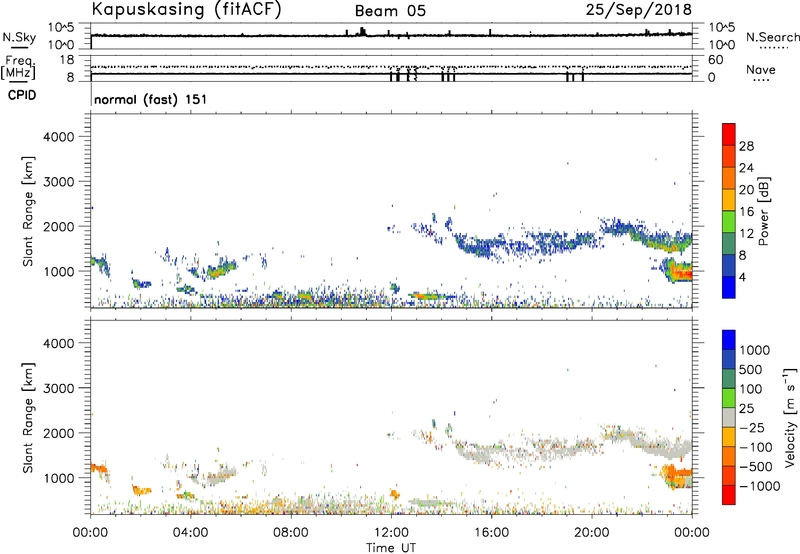This screenshot has width=800, height=554.
Task: Click the gray band of velocity colorbar
Action: coord(729,417)
